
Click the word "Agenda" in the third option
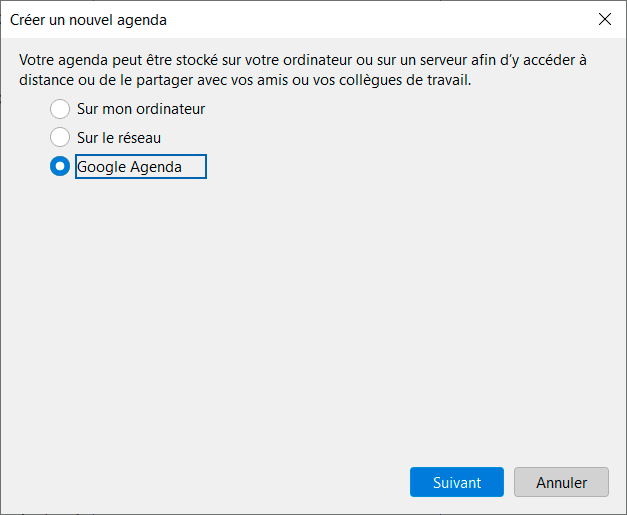(156, 167)
